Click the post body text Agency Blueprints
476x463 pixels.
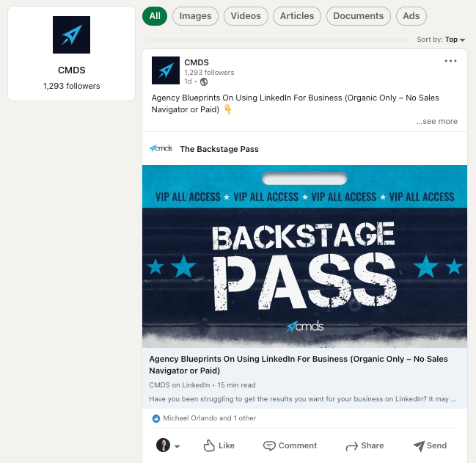(x=295, y=103)
